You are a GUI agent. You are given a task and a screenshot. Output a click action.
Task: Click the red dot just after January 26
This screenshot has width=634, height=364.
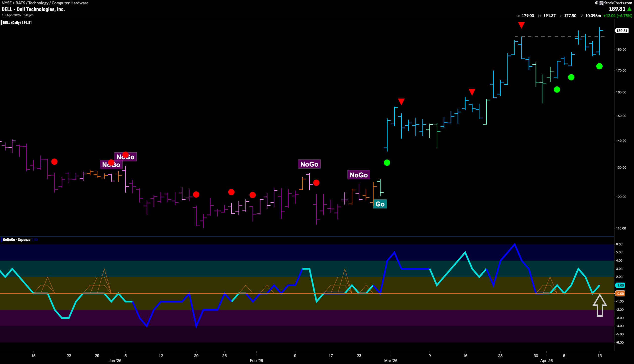coord(231,192)
